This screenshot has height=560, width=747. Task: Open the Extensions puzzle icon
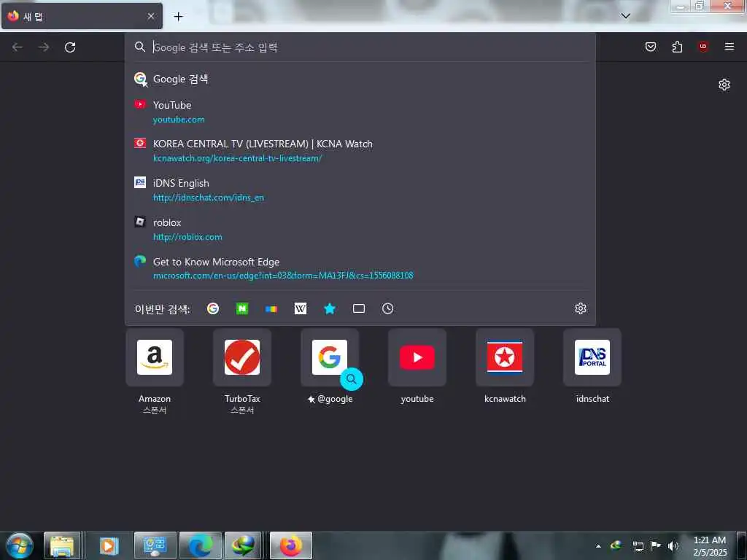(677, 47)
